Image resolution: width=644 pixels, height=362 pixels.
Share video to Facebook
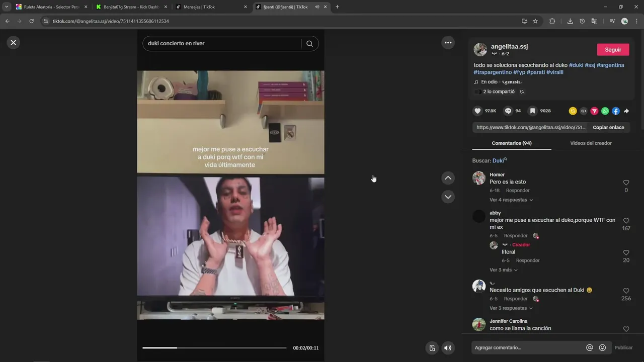pos(616,111)
